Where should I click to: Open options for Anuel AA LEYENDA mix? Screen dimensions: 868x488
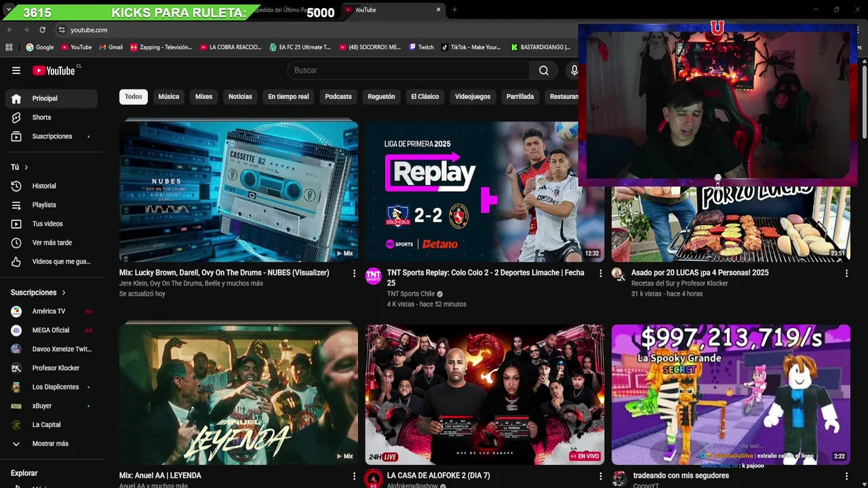click(x=353, y=476)
